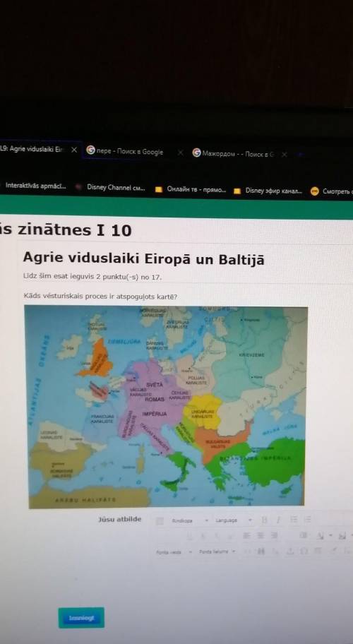Toggle bold formatting in answer editor
The width and height of the screenshot is (353, 644).
264,520
